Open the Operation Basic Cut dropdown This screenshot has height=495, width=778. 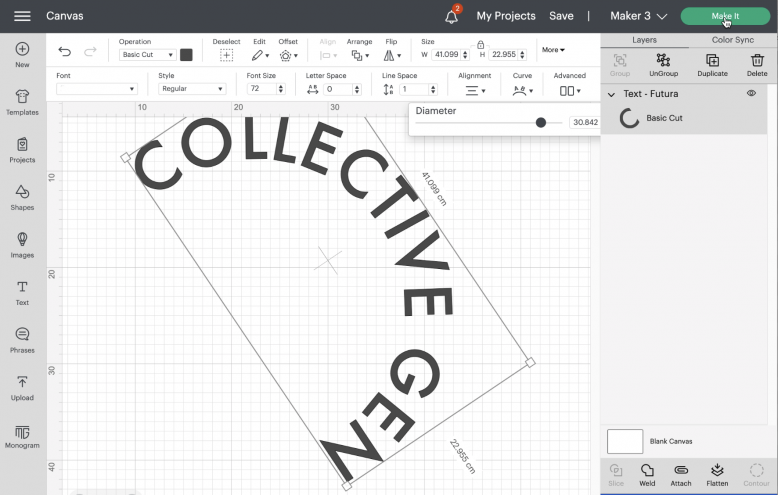tap(147, 55)
